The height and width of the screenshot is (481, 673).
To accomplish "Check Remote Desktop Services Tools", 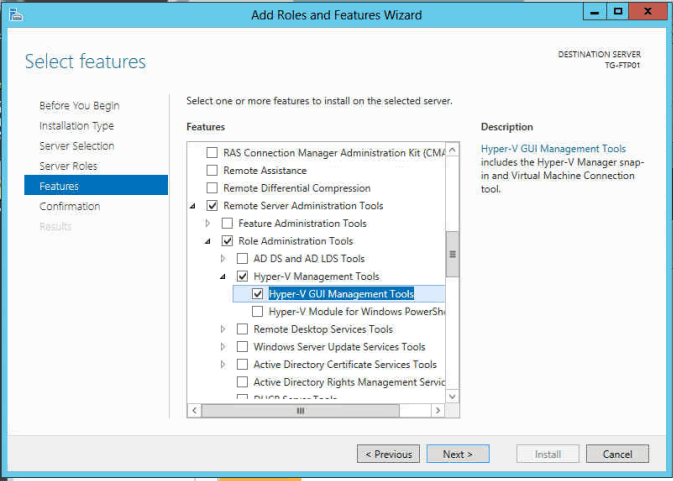I will (242, 329).
